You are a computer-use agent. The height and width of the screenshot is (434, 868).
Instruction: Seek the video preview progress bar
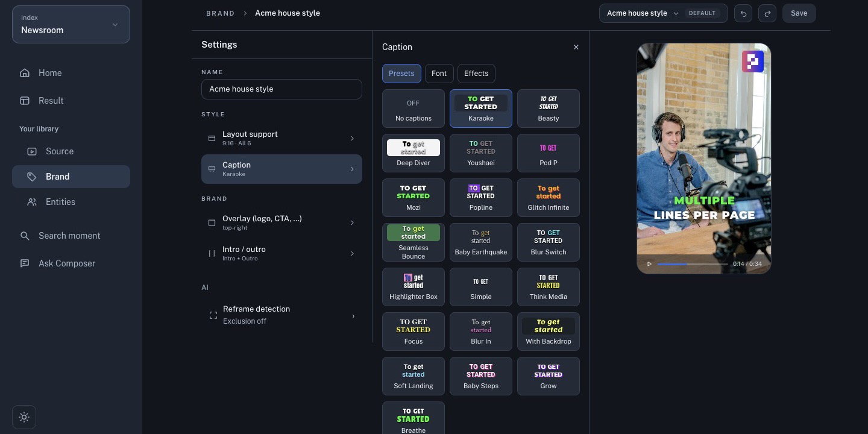(x=693, y=264)
